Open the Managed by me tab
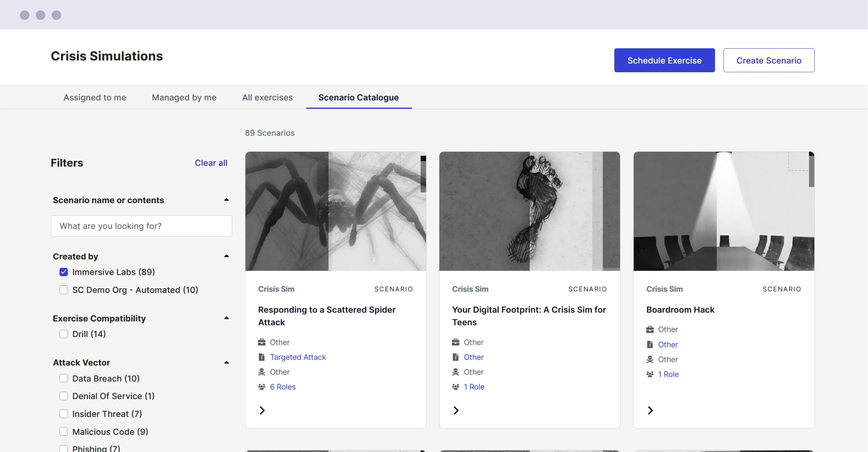The height and width of the screenshot is (452, 868). [184, 97]
